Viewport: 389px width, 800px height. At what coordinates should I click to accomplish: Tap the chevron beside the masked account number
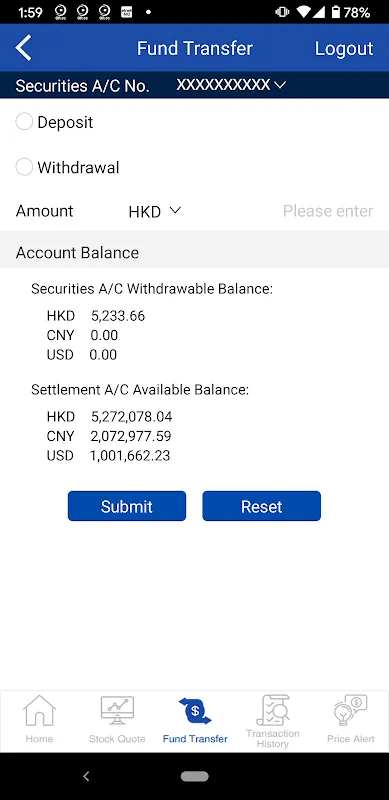[280, 85]
